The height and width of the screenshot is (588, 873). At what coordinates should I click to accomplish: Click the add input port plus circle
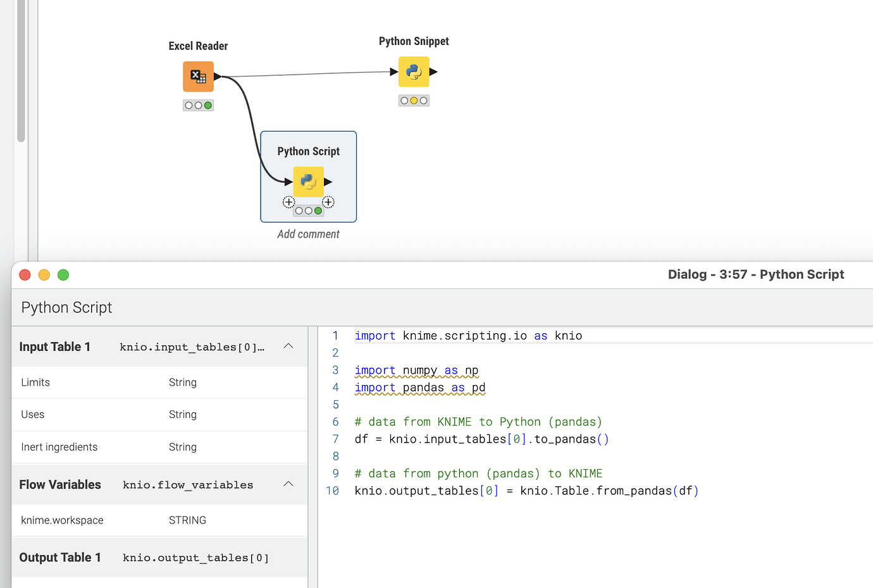pyautogui.click(x=289, y=202)
